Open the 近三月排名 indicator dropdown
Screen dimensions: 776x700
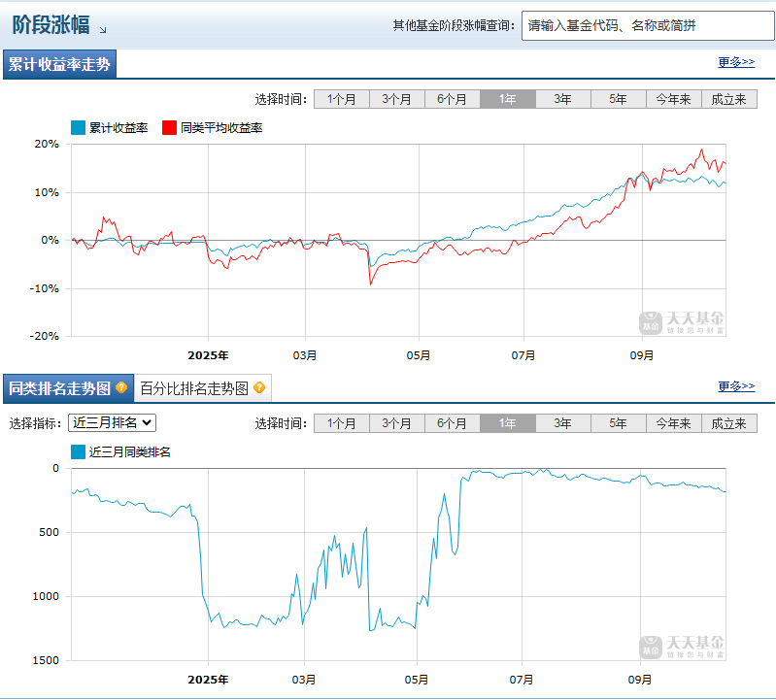(x=112, y=422)
